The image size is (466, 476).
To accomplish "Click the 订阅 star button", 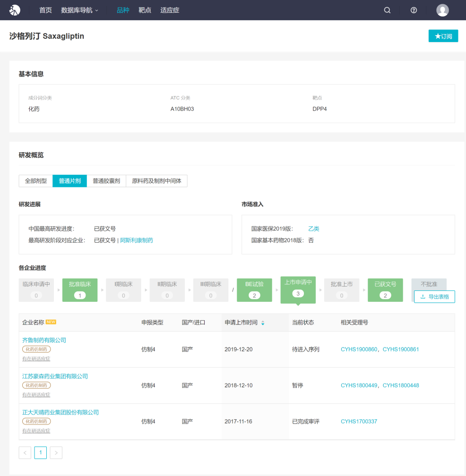I will pos(443,36).
